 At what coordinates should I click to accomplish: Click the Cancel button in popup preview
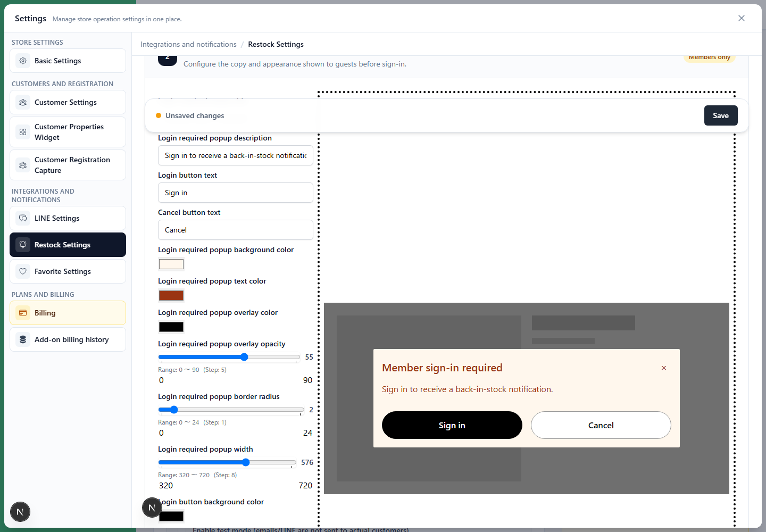(x=601, y=425)
